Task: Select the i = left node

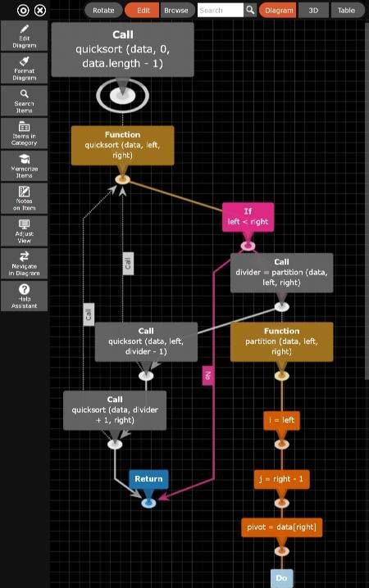Action: [x=281, y=420]
